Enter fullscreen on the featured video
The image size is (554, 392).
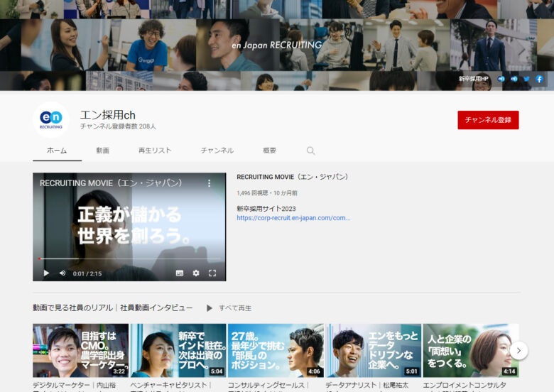pyautogui.click(x=212, y=273)
